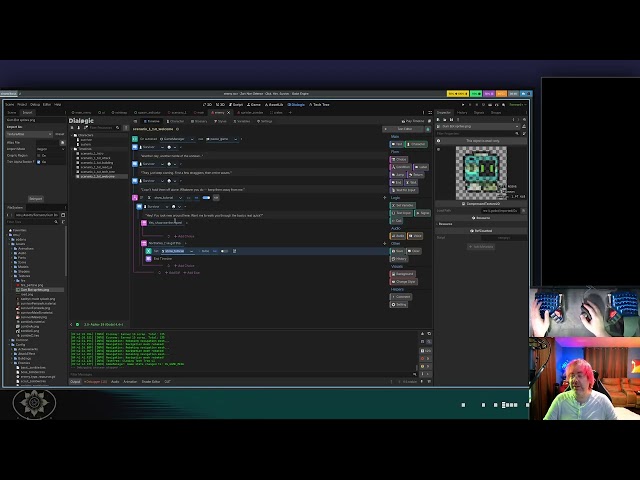
Task: Add a Call event from Logic section
Action: 397,221
